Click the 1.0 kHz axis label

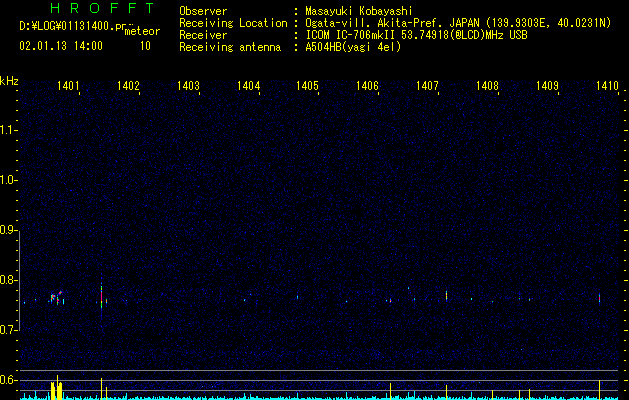click(8, 180)
